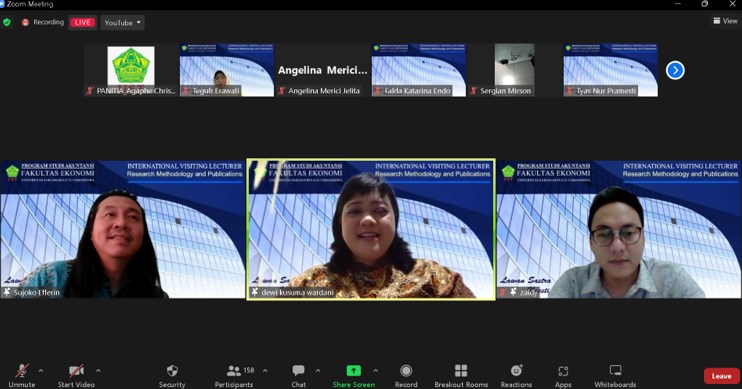This screenshot has width=742, height=389.
Task: Select Falda Katarina Endo thumbnail
Action: click(419, 70)
